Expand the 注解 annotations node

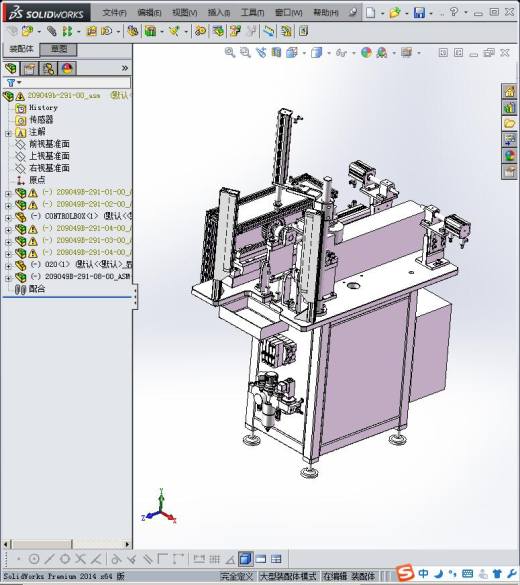(8, 133)
